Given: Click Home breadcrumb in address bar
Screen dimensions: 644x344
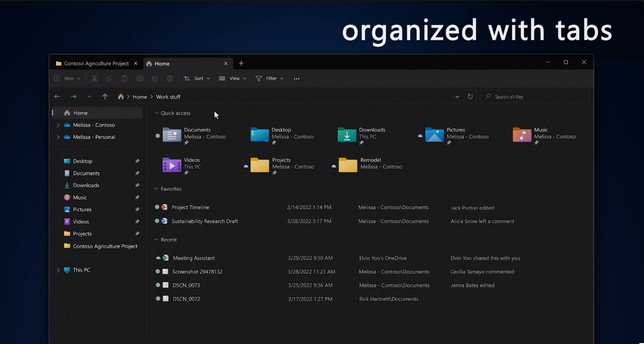Looking at the screenshot, I should [140, 97].
